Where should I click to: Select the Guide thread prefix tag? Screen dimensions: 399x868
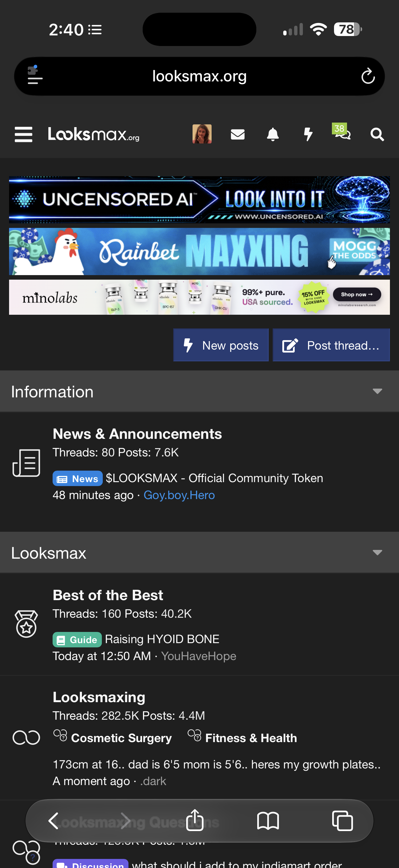click(77, 639)
